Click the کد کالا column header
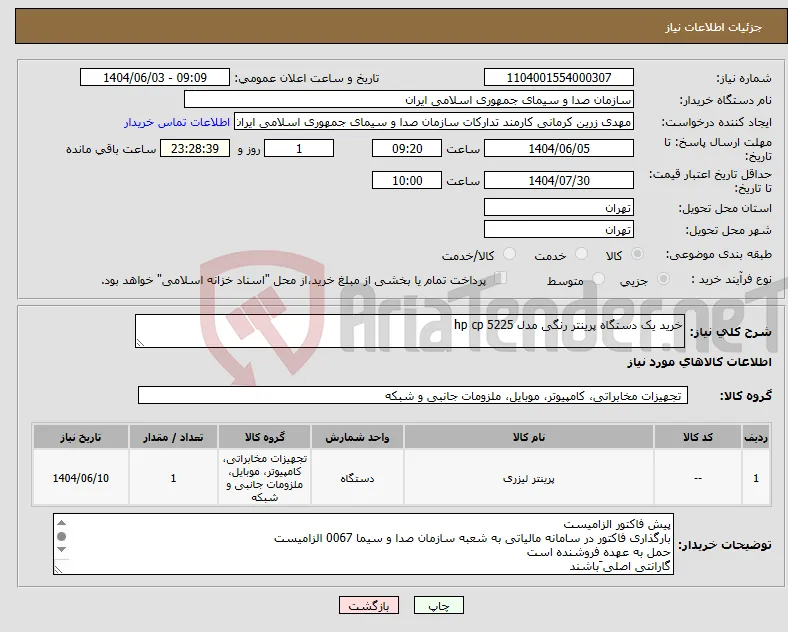This screenshot has width=788, height=632. click(698, 437)
